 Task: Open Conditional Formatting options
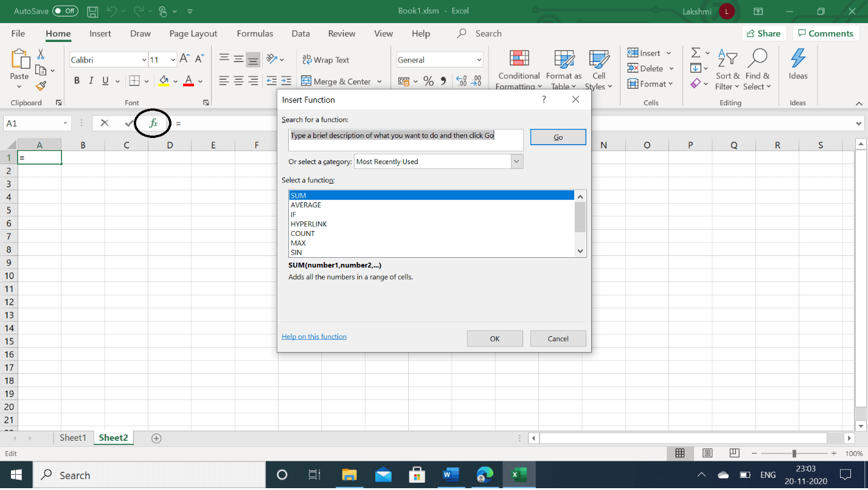(518, 69)
